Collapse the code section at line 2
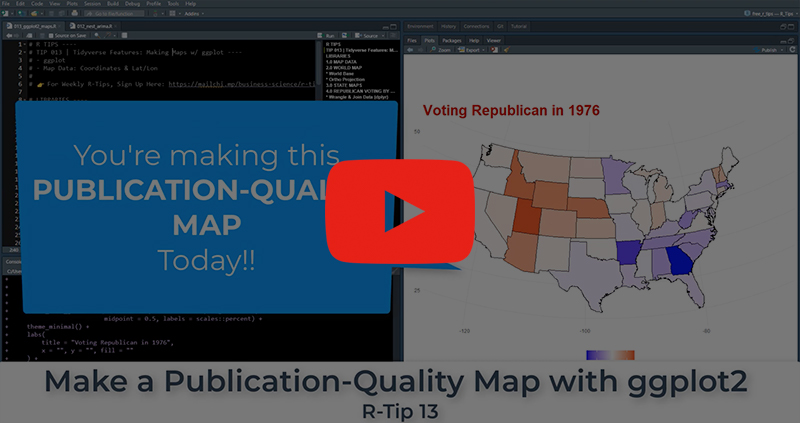The width and height of the screenshot is (800, 423). 24,52
